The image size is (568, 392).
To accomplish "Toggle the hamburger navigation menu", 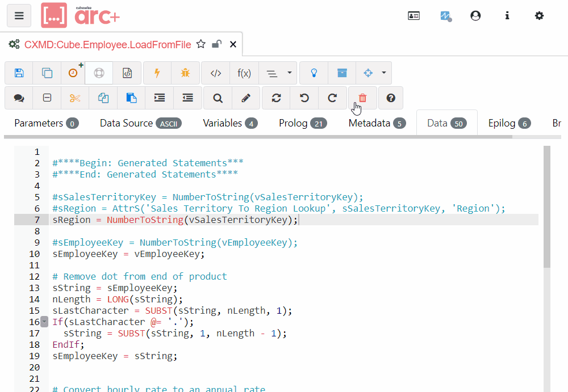I will 19,15.
